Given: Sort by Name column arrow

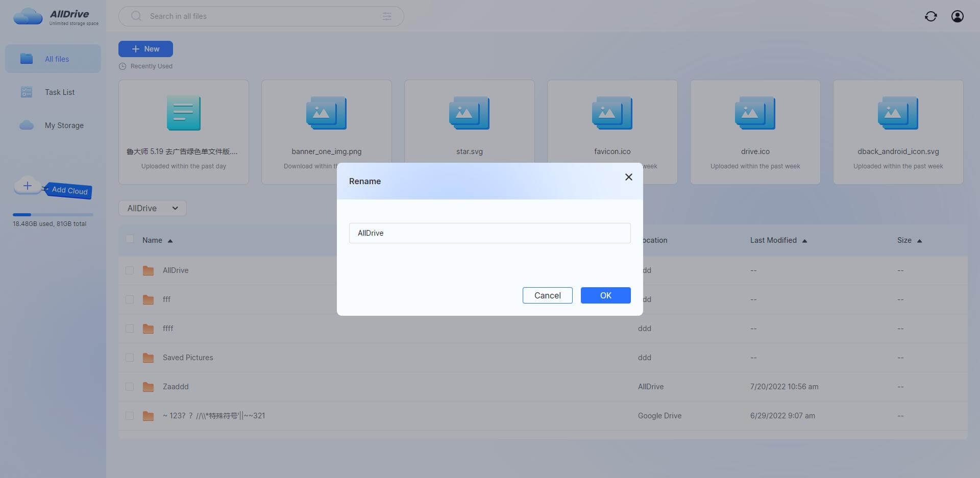Looking at the screenshot, I should [x=170, y=241].
